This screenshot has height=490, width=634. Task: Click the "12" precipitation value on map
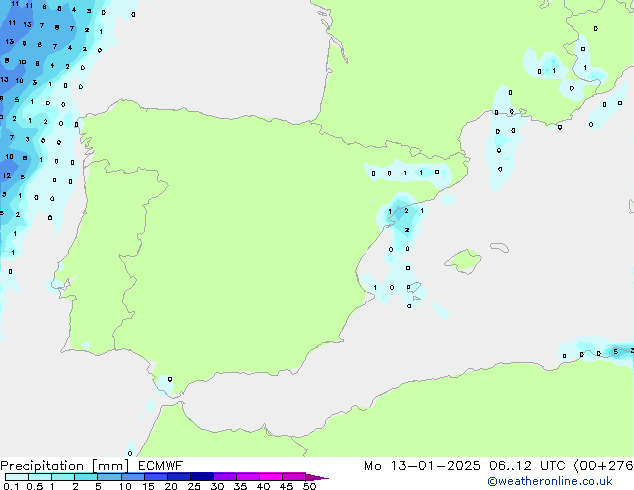(x=7, y=175)
